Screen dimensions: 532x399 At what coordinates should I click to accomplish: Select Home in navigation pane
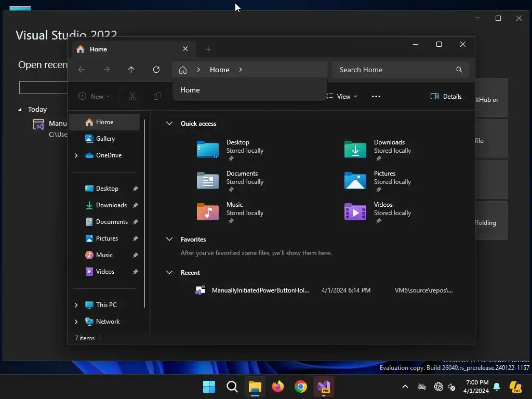coord(104,122)
